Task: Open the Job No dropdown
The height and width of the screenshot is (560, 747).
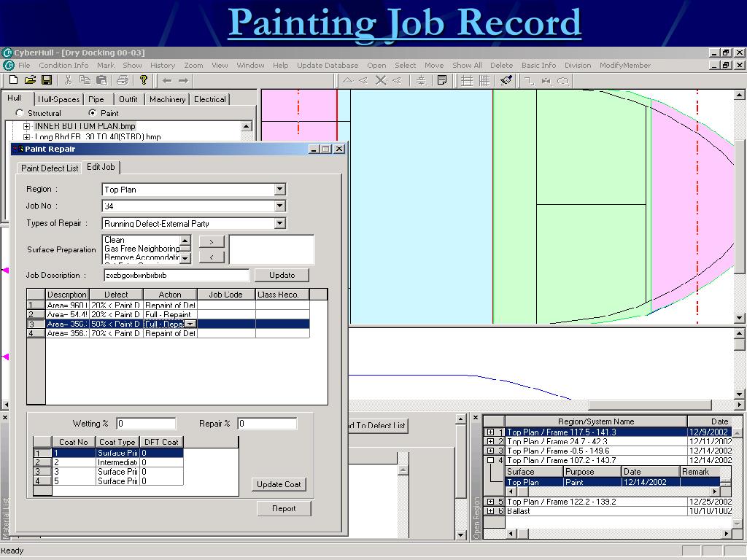Action: pos(279,206)
